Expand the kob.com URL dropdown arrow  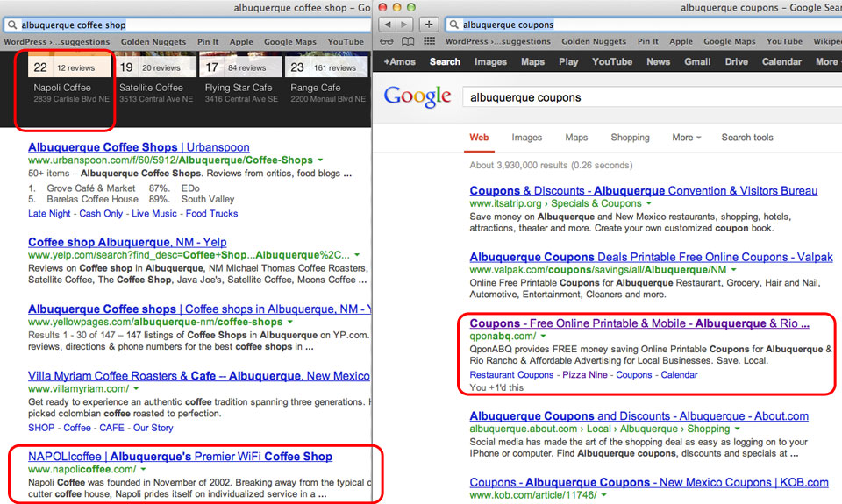pyautogui.click(x=604, y=495)
